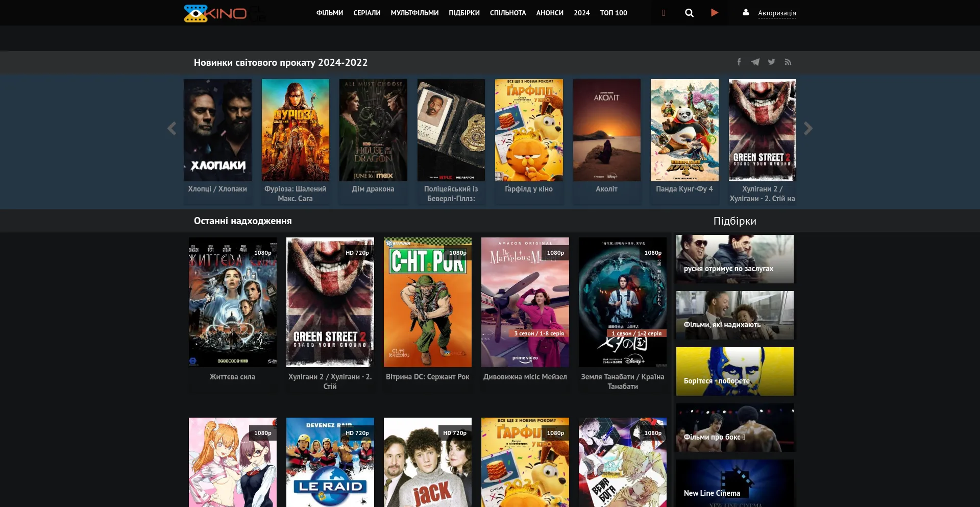
Task: Open the СЕРІАЛИ menu item
Action: (367, 13)
